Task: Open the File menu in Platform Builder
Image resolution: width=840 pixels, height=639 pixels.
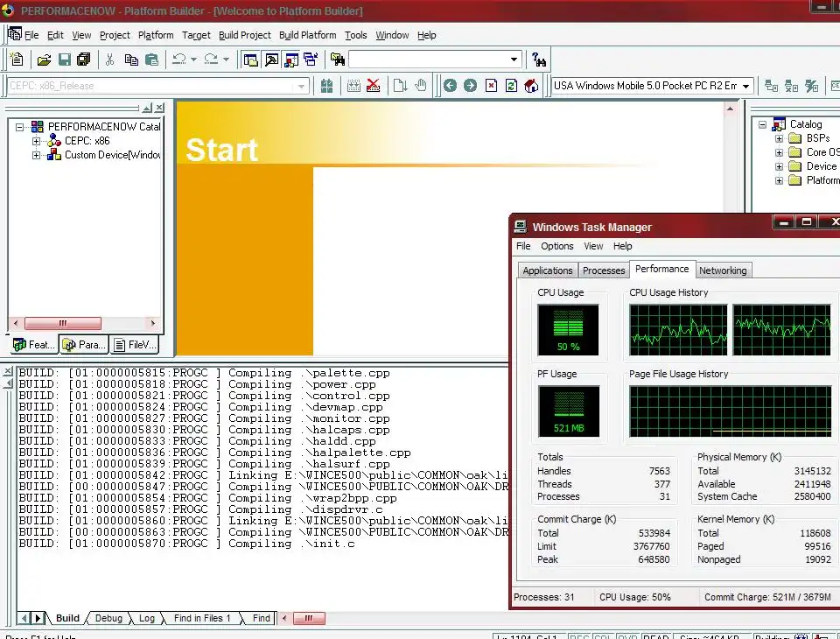Action: click(x=31, y=35)
